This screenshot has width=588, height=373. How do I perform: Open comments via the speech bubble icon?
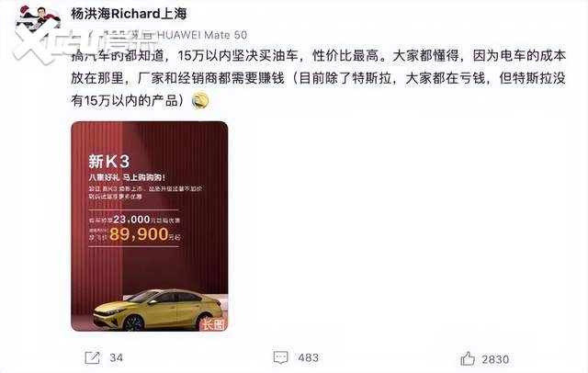tap(280, 357)
